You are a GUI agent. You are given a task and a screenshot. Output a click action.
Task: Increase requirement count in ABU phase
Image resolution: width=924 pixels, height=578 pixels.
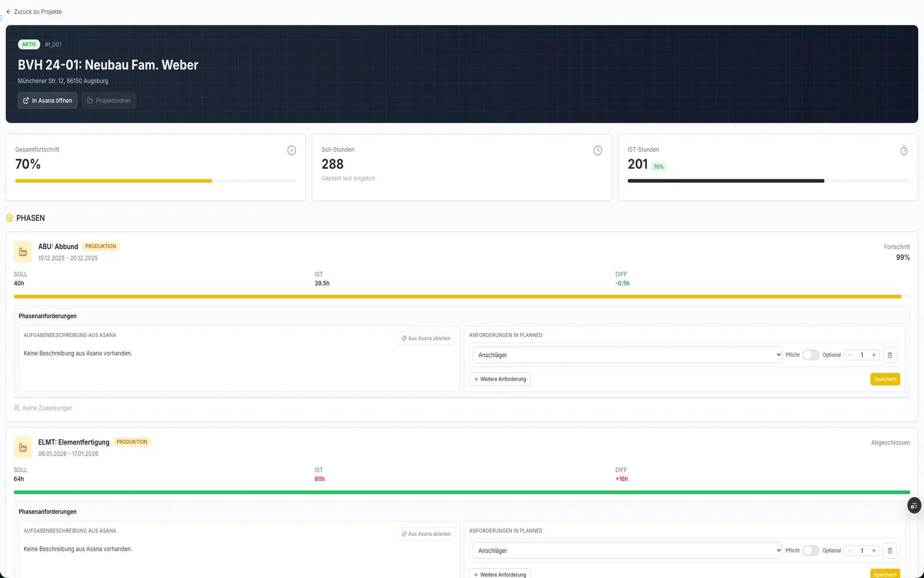click(x=874, y=355)
